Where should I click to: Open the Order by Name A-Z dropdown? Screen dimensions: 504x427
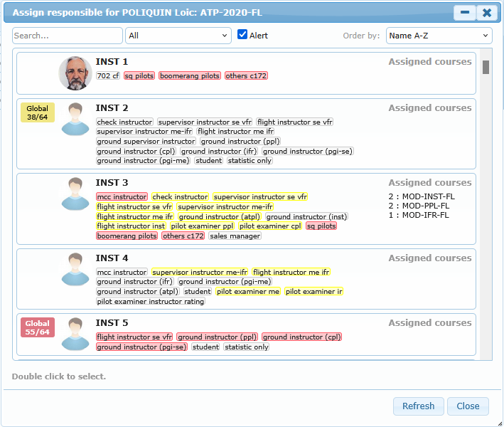[x=439, y=36]
